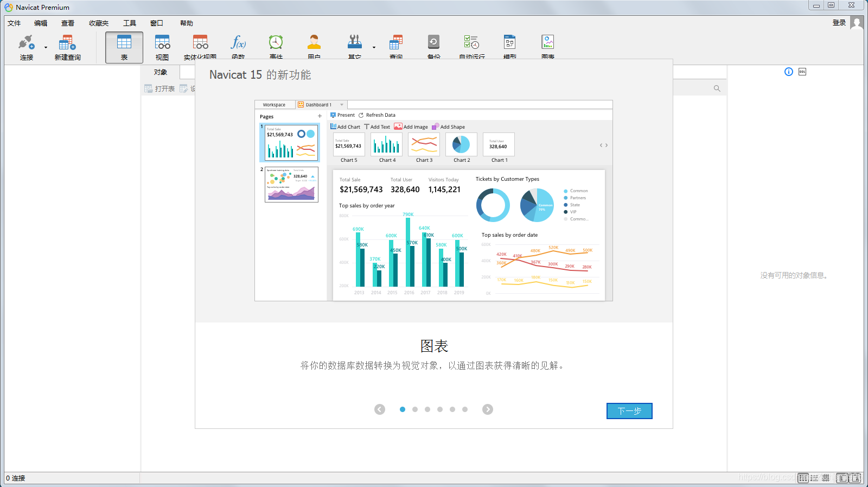Select the sixth page indicator dot

point(465,409)
